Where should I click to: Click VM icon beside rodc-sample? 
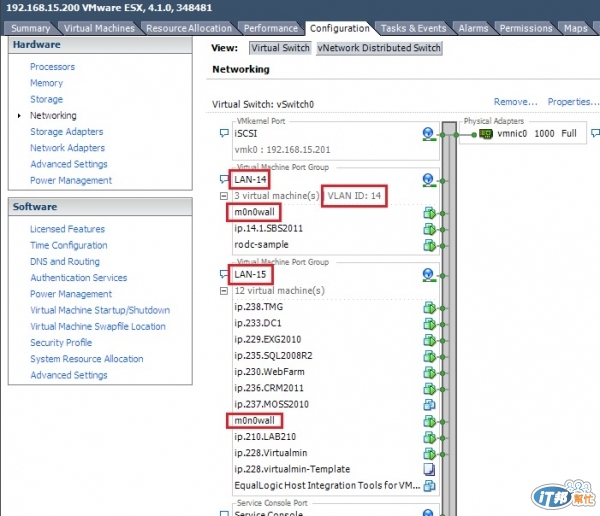click(429, 245)
